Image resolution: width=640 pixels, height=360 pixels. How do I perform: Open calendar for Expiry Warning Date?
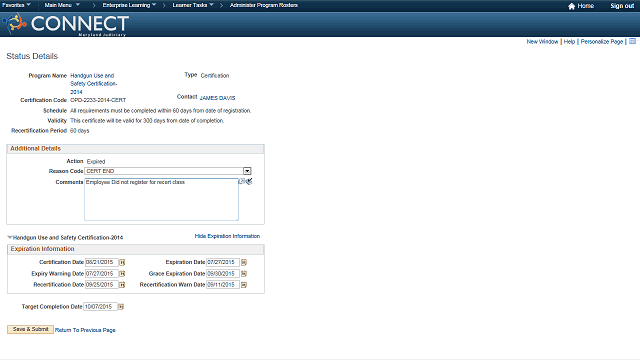coord(122,273)
